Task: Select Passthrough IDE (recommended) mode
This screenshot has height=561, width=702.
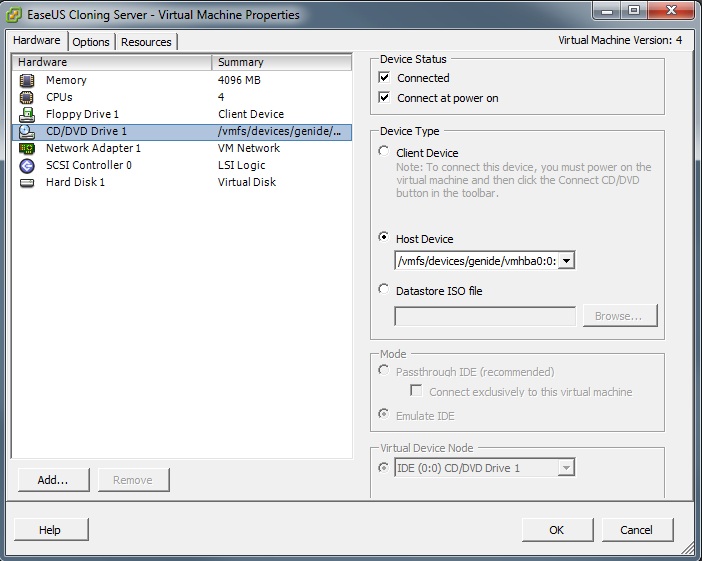Action: point(384,370)
